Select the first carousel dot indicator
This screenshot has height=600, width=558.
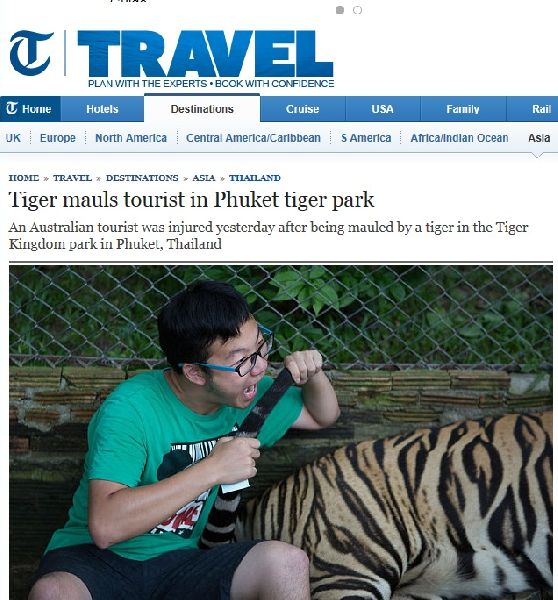340,10
